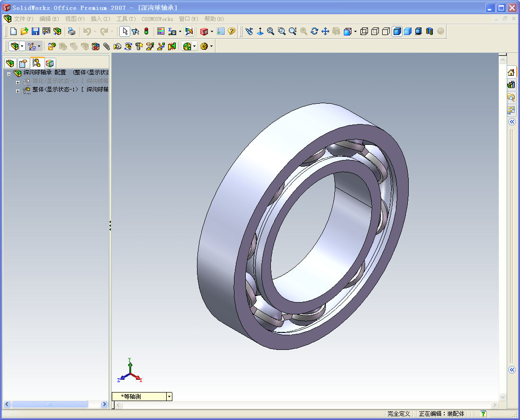Open the 等轴测 view selector dropdown
This screenshot has height=420, width=520.
[169, 396]
